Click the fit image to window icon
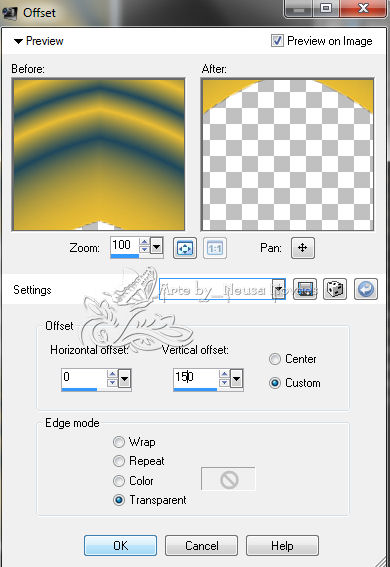The image size is (390, 567). (x=185, y=248)
